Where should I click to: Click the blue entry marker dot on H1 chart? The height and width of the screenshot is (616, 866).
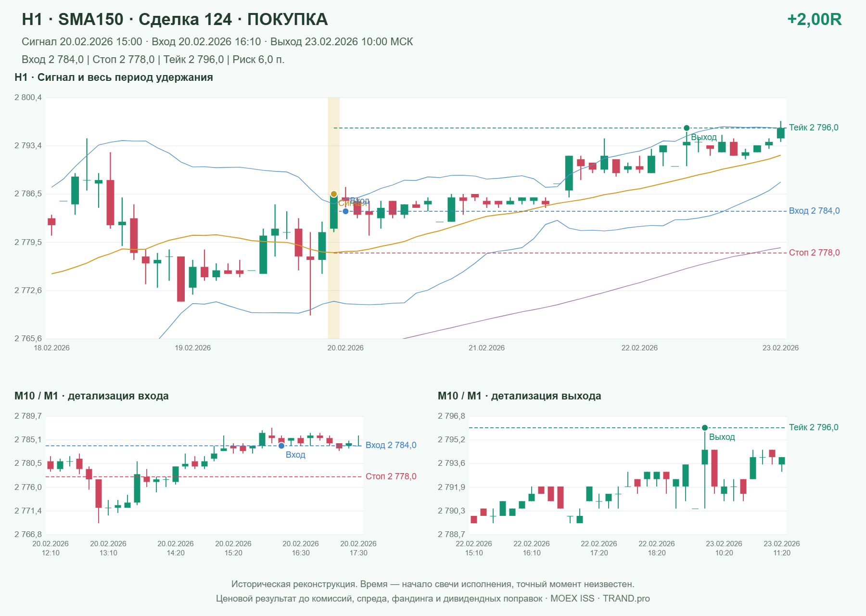(x=345, y=211)
